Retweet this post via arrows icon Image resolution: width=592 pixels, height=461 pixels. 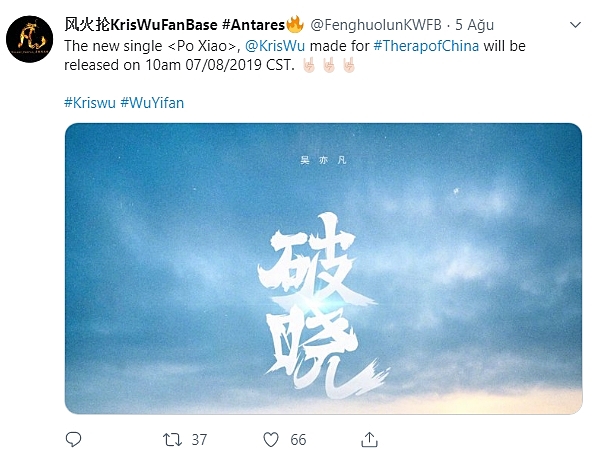172,440
